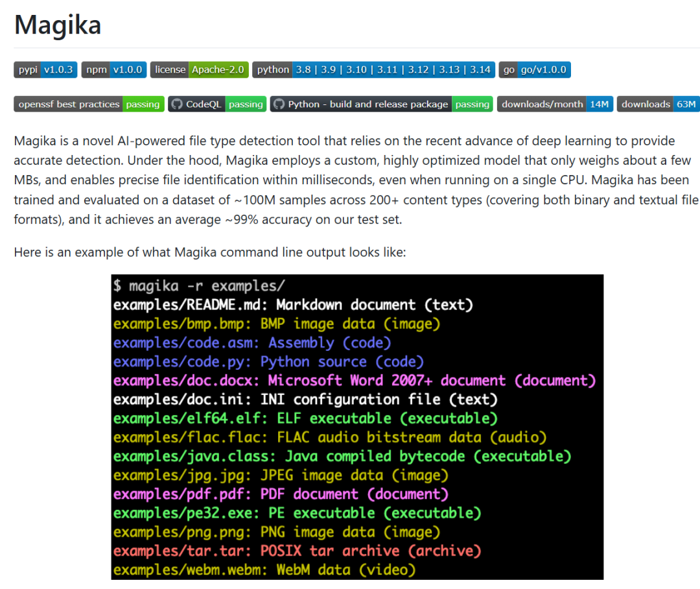
Task: Open the downloads 63M badge
Action: 659,104
